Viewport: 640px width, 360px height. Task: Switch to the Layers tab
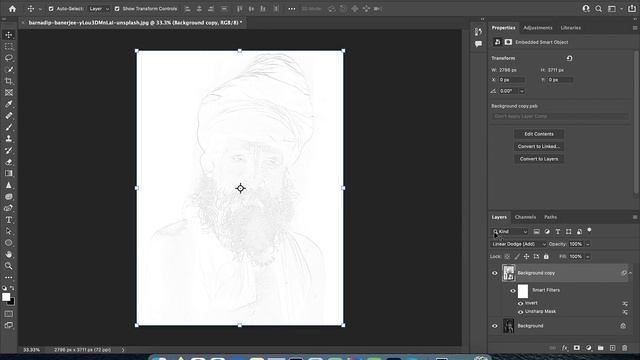(499, 217)
